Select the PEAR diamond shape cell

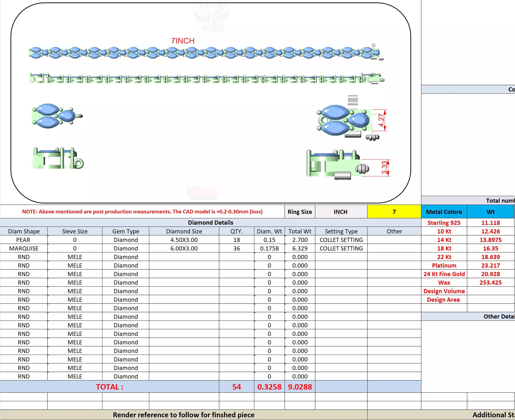click(x=23, y=240)
